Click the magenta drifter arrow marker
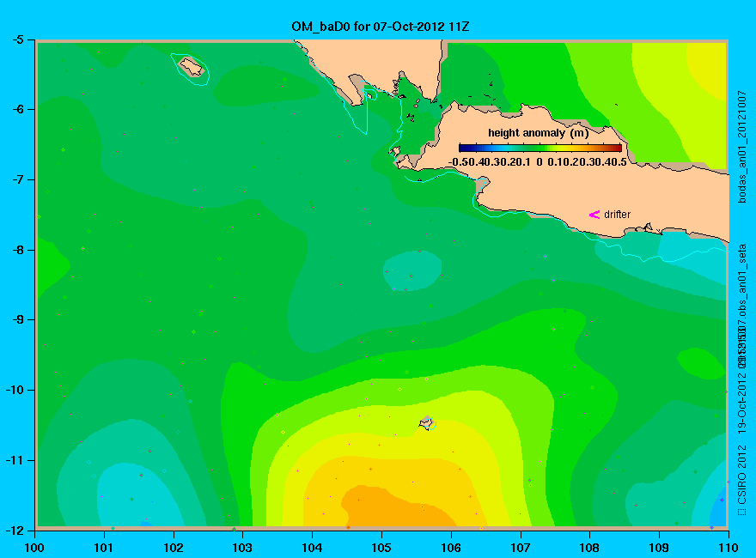 coord(594,215)
